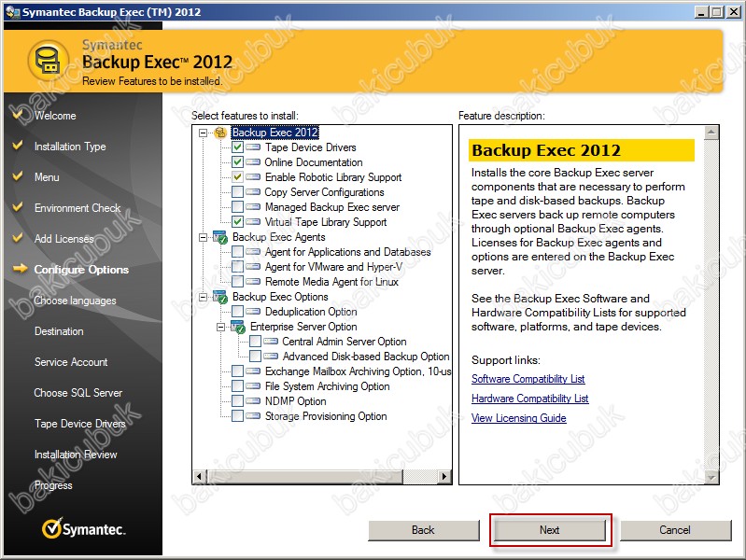Check Advanced Disk-based Backup Option checkbox
Image resolution: width=746 pixels, height=560 pixels.
point(255,357)
